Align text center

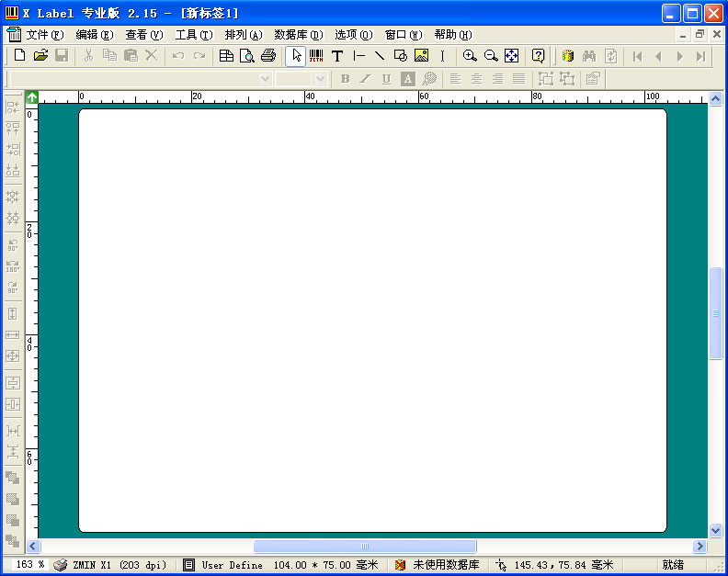476,79
